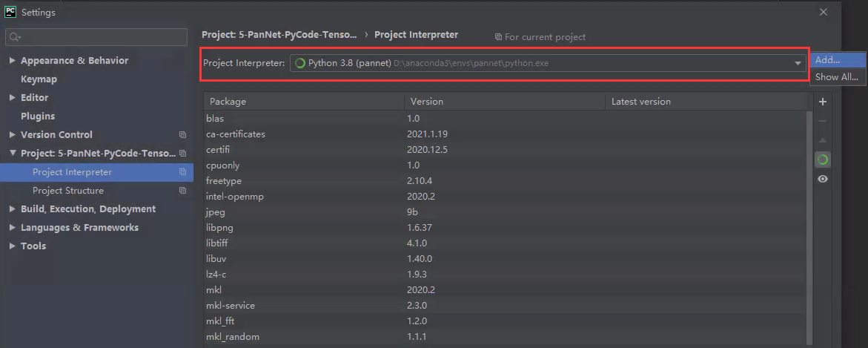Choose Show All... from the interpreter menu
The width and height of the screenshot is (868, 348).
(838, 77)
